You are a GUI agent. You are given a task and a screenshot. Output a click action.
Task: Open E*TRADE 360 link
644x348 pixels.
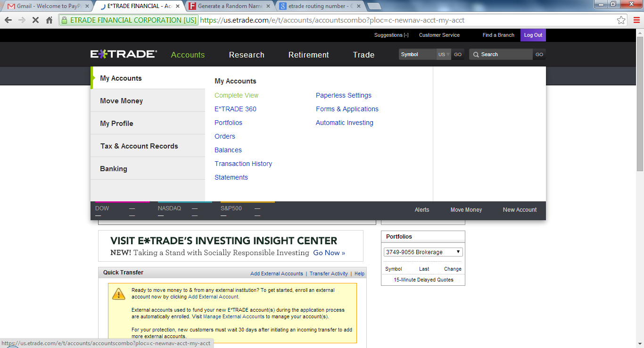pyautogui.click(x=235, y=109)
